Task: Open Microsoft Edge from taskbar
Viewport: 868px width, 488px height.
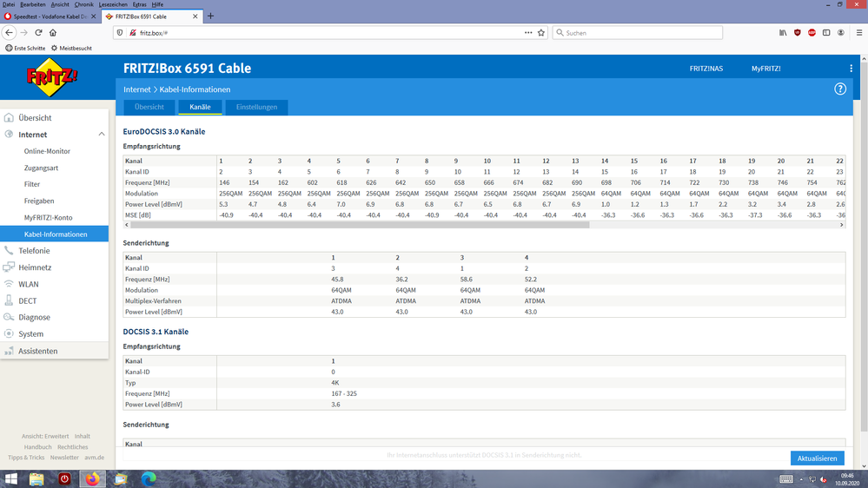Action: (x=149, y=479)
